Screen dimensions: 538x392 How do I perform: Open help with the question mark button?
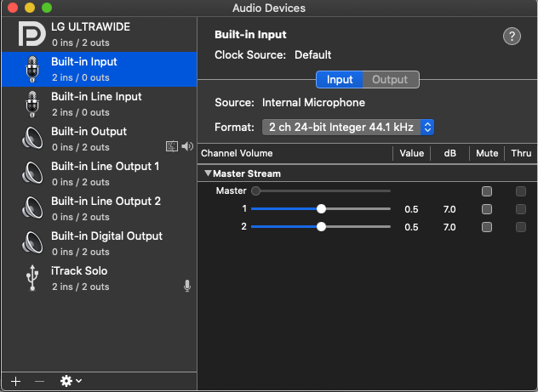(x=512, y=36)
